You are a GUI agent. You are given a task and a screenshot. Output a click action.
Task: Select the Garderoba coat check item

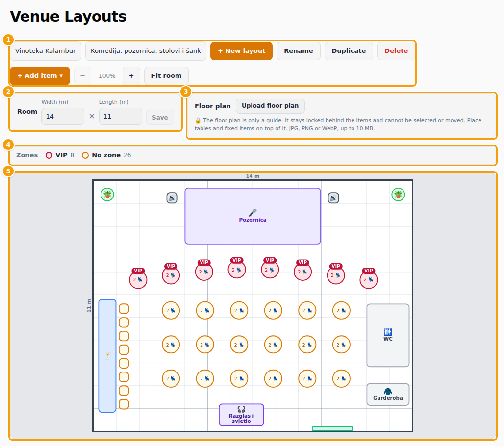[388, 394]
